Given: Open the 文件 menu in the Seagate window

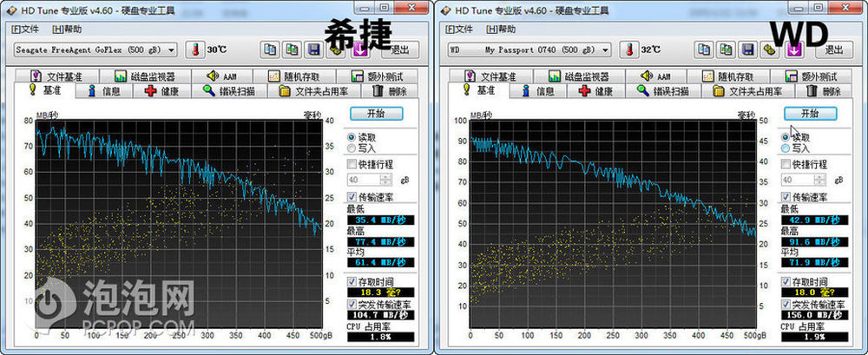Looking at the screenshot, I should [x=25, y=30].
